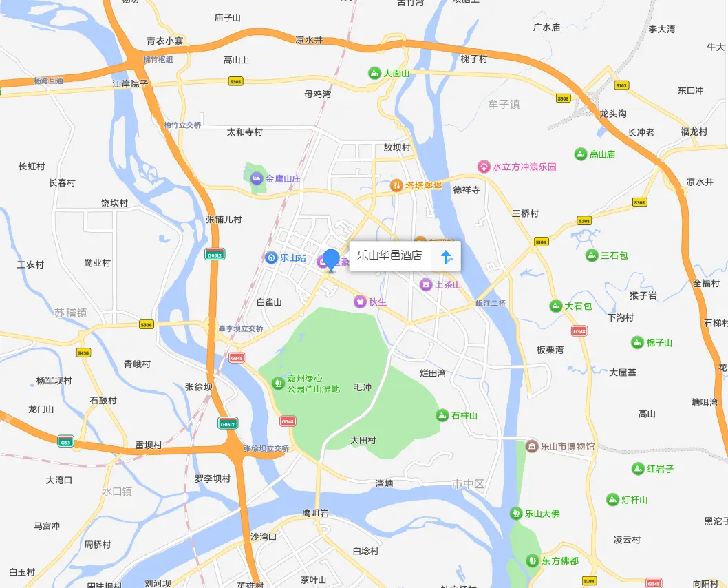Click the 高山庙 green marker
Screen dimensions: 728x588
click(x=580, y=154)
